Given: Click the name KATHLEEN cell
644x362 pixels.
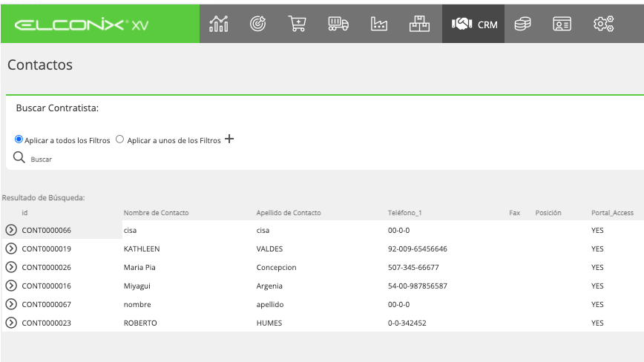Looking at the screenshot, I should click(x=142, y=249).
